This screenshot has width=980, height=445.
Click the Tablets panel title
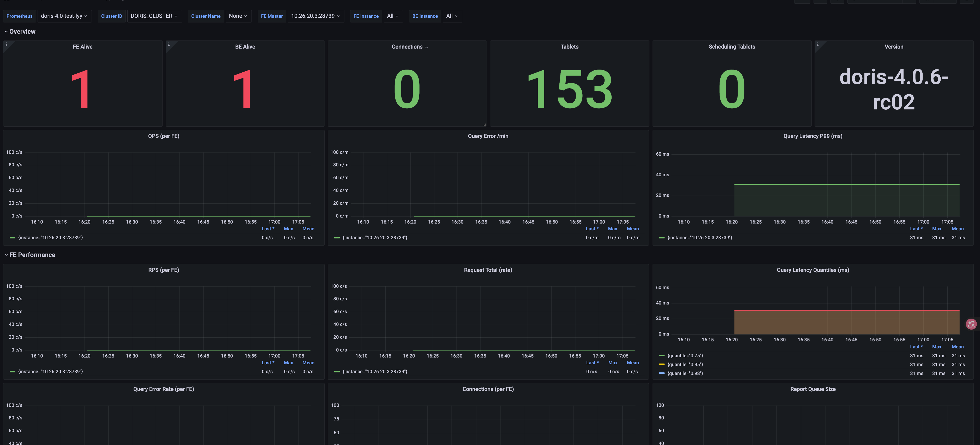[570, 47]
